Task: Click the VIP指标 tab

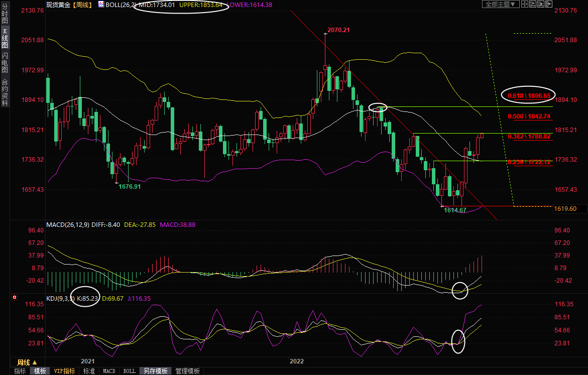Action: (64, 371)
